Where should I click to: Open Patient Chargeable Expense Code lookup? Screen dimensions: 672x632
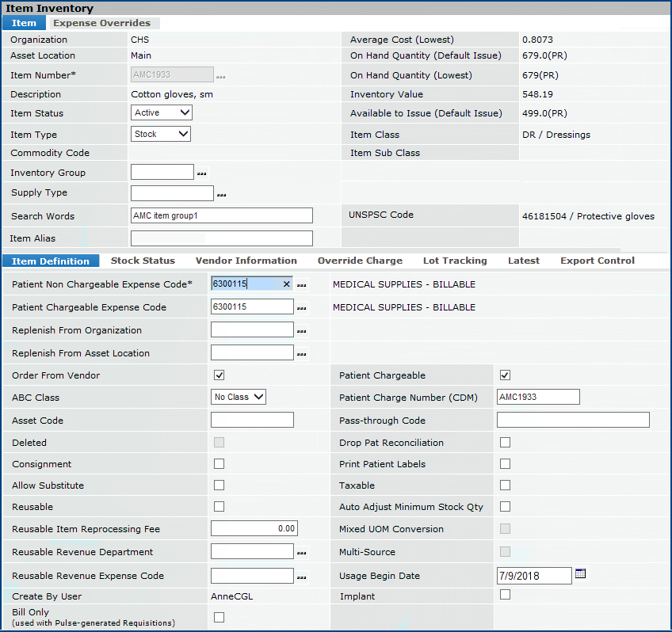pos(301,308)
